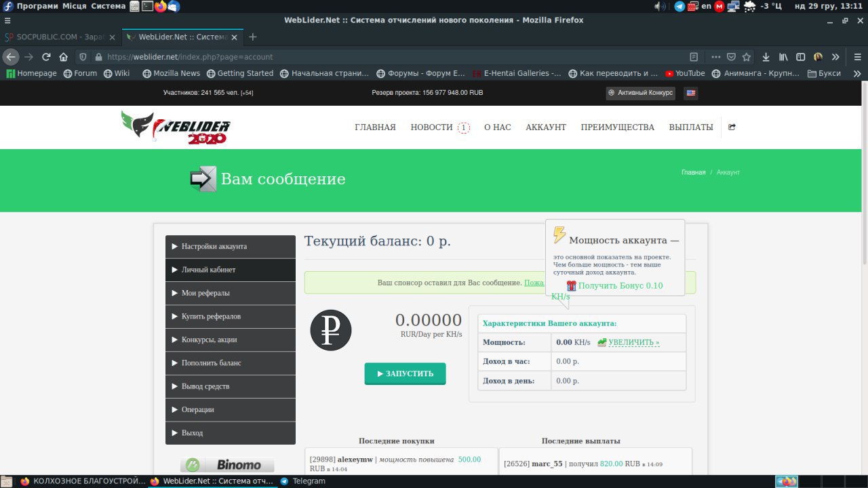Switch language with the US flag icon
The image size is (868, 488).
[x=691, y=93]
